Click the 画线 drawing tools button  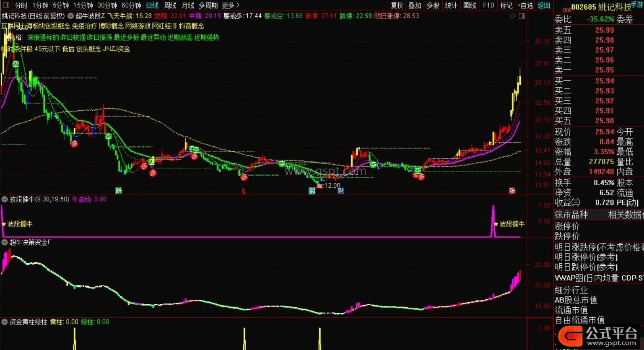tap(470, 5)
